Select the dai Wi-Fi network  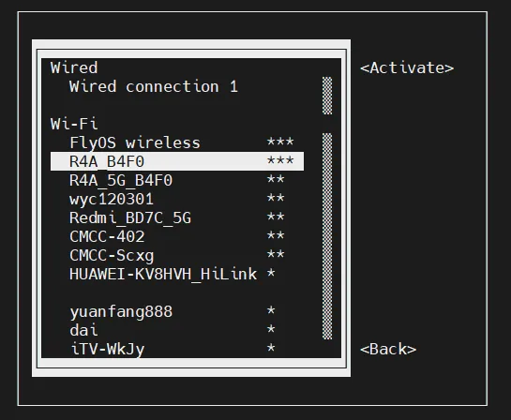tap(177, 330)
